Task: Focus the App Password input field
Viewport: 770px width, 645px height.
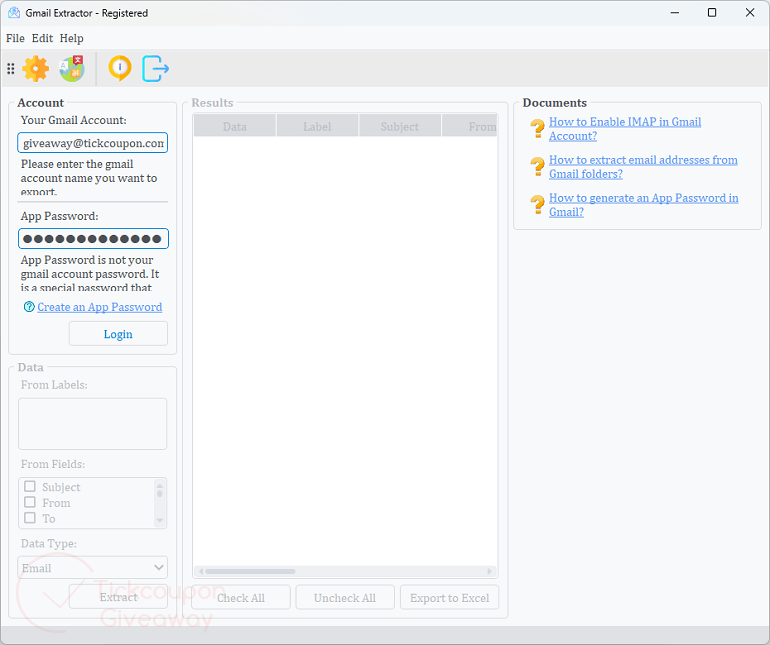Action: (x=93, y=239)
